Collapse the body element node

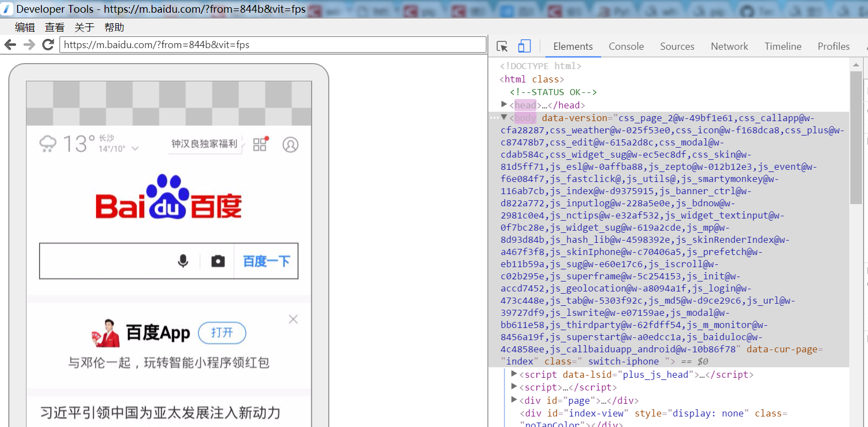pyautogui.click(x=504, y=117)
